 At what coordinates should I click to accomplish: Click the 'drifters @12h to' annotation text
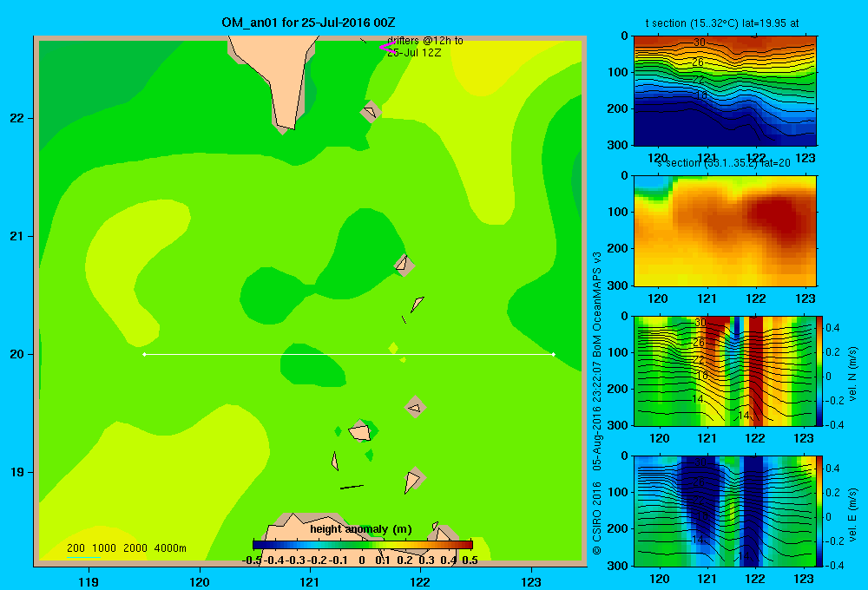(x=425, y=41)
